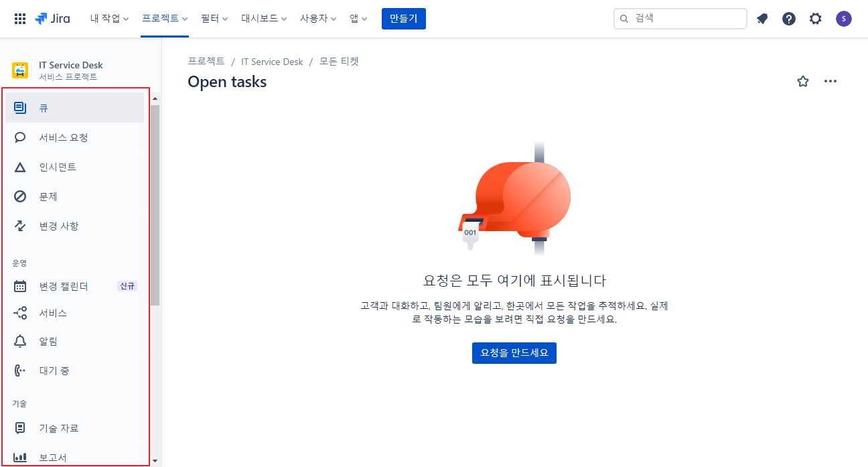
Task: Click the 운영 section label
Action: [19, 263]
